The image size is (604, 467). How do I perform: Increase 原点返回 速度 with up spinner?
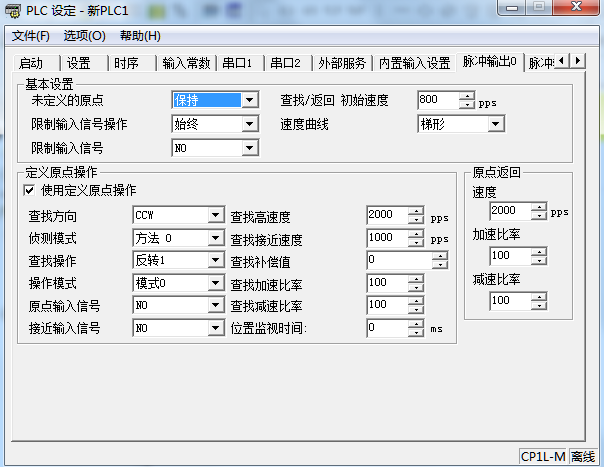point(540,207)
